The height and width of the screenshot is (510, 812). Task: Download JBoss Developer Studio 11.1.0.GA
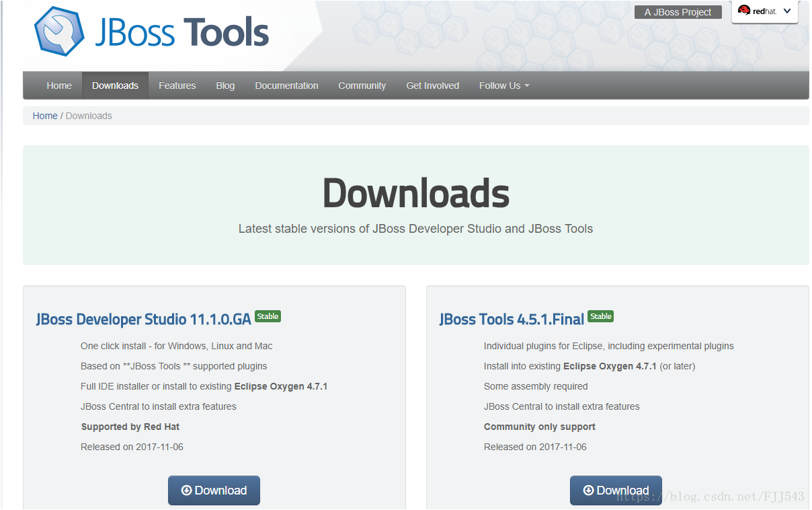click(214, 490)
